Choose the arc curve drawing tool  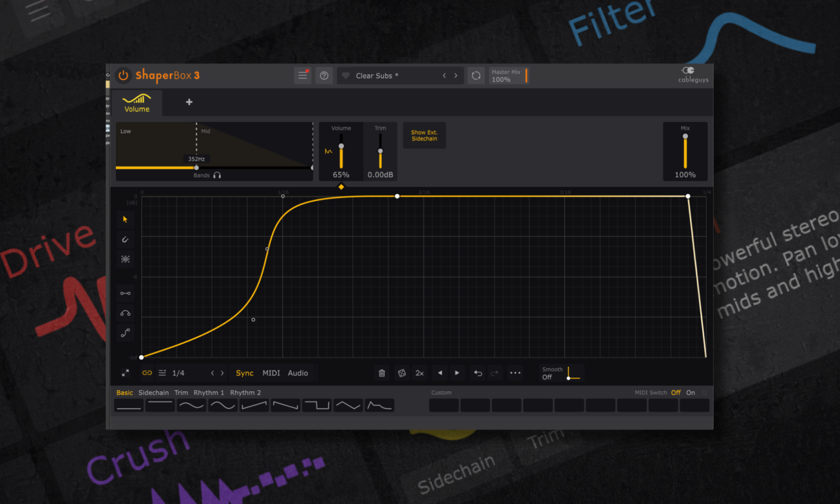click(125, 313)
